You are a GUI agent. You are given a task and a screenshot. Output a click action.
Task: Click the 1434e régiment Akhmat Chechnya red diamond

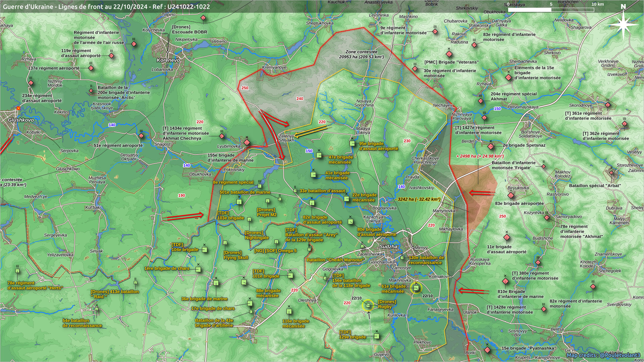click(222, 136)
